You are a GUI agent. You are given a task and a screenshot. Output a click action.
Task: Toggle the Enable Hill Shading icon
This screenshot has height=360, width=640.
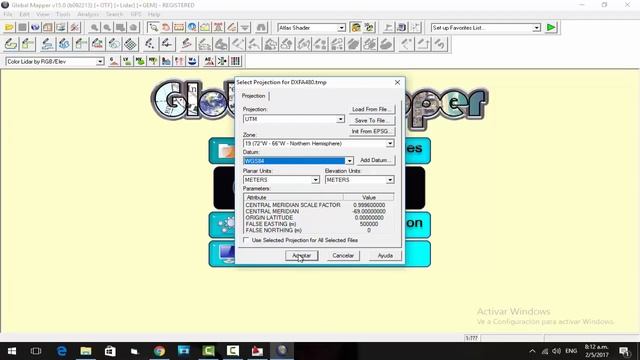pyautogui.click(x=356, y=27)
